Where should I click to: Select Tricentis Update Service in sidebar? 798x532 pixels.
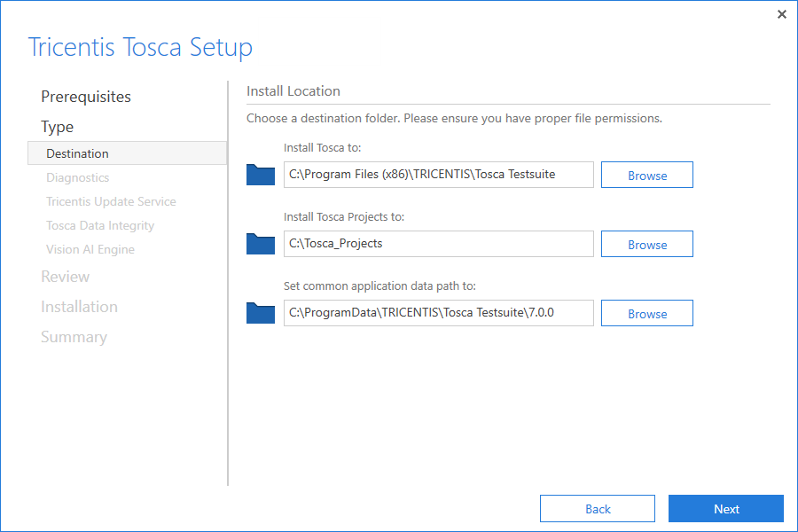click(111, 201)
